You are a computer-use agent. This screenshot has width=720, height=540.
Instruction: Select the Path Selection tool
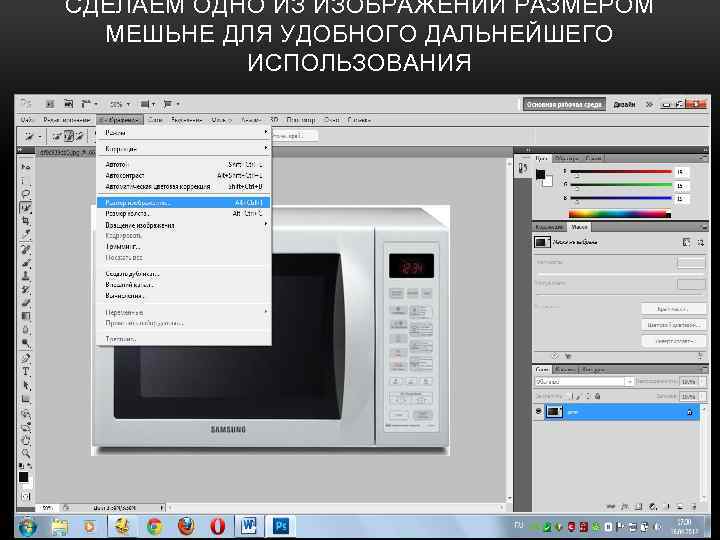click(26, 385)
